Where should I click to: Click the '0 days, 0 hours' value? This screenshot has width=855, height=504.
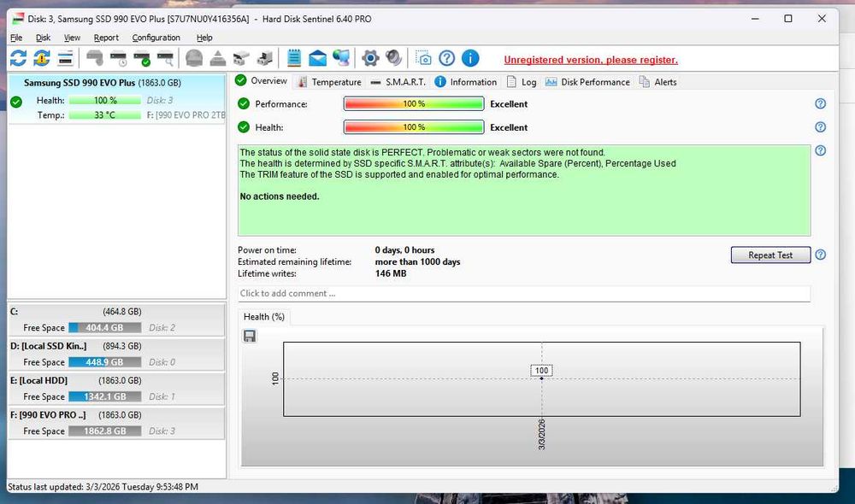pyautogui.click(x=404, y=250)
